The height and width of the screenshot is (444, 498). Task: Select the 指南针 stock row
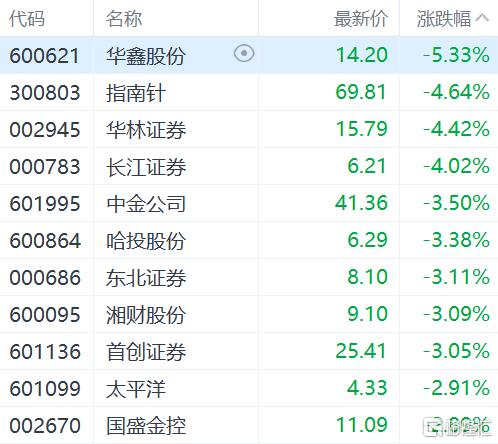tap(249, 92)
